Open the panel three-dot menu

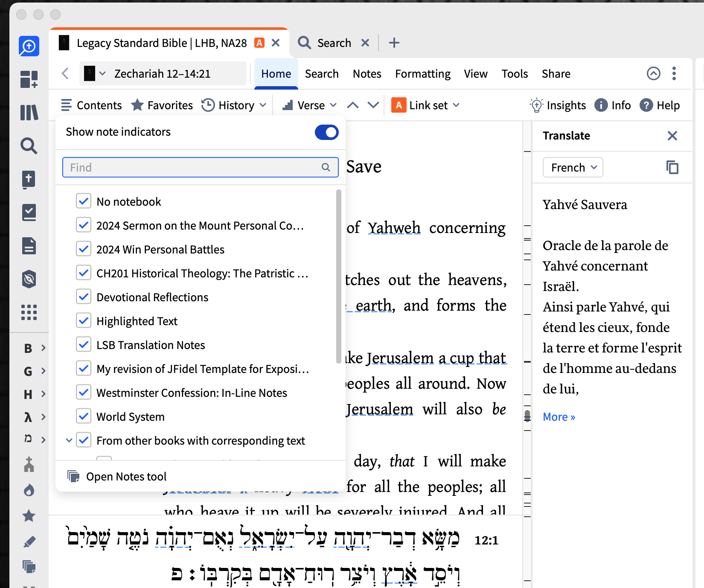pyautogui.click(x=674, y=73)
